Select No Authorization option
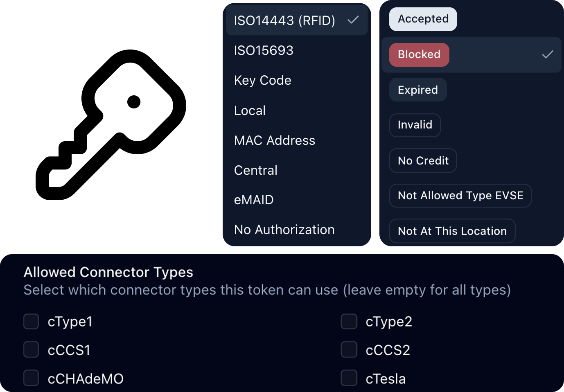This screenshot has width=564, height=392. [x=284, y=230]
